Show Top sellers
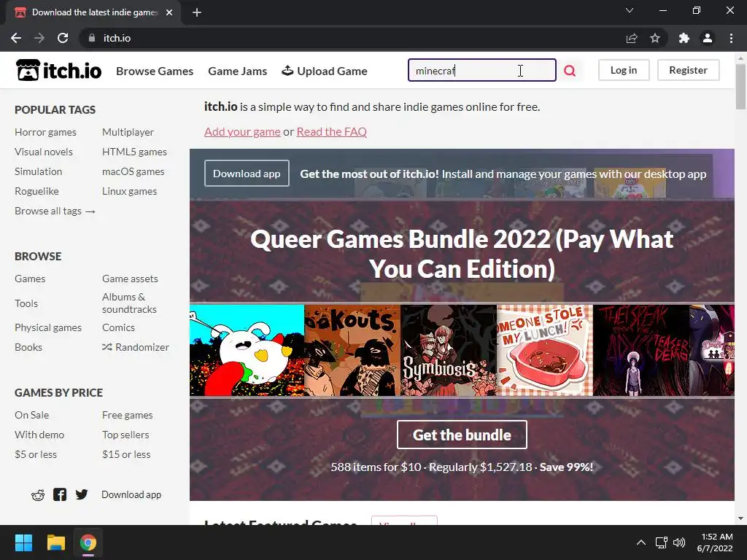The image size is (747, 560). click(x=125, y=435)
